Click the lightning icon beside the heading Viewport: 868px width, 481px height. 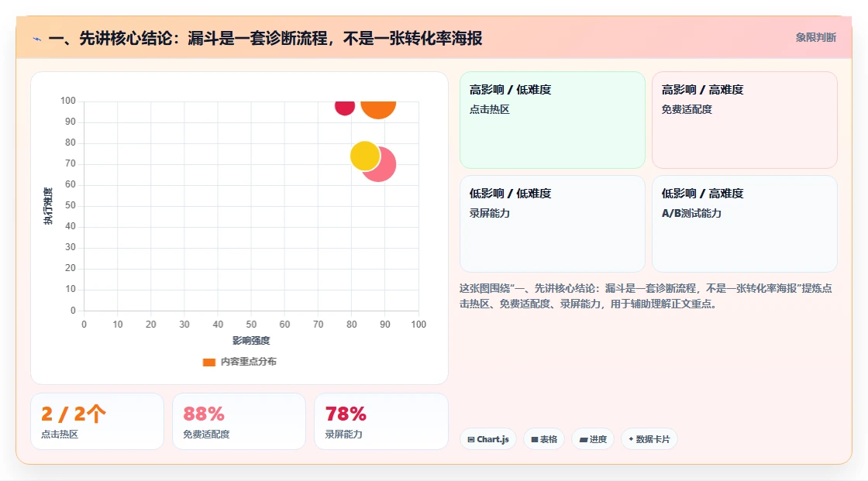point(37,39)
